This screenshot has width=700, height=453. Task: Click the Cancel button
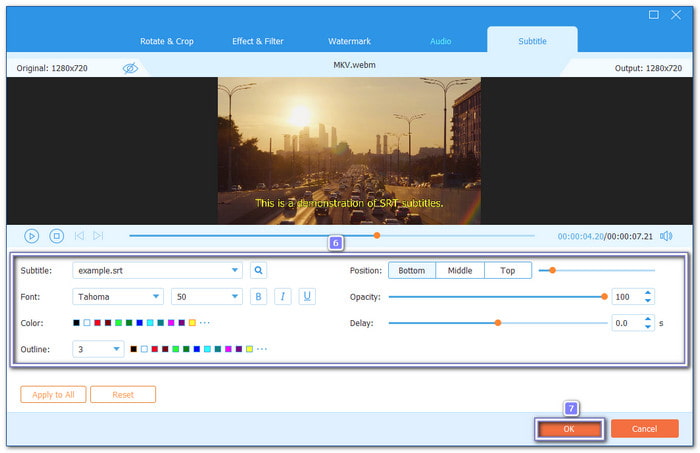click(x=644, y=429)
